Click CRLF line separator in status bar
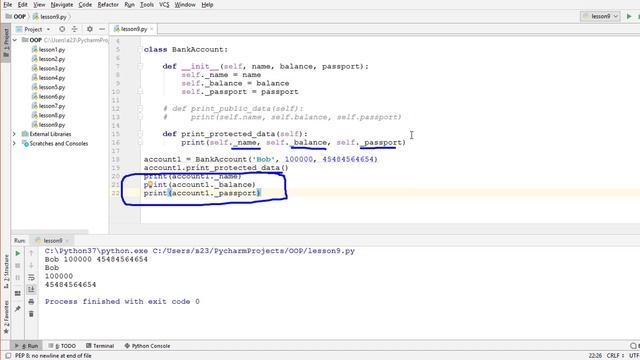This screenshot has width=640, height=360. pos(615,356)
